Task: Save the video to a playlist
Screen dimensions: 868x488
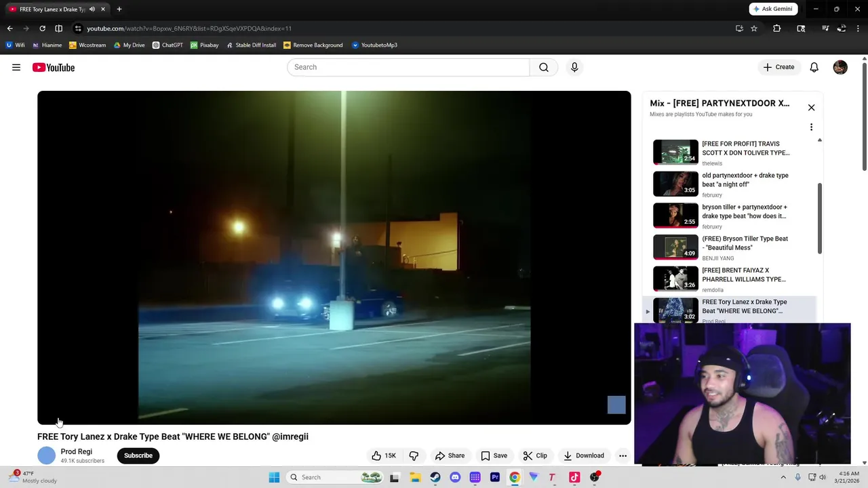Action: 494,455
